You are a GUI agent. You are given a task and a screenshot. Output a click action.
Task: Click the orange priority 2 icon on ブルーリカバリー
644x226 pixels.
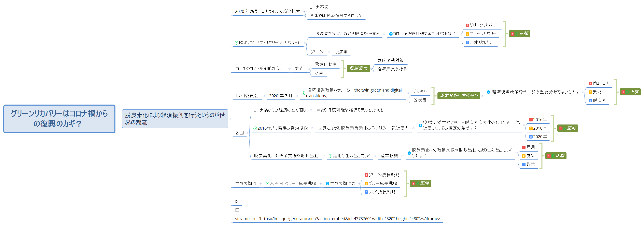point(467,34)
